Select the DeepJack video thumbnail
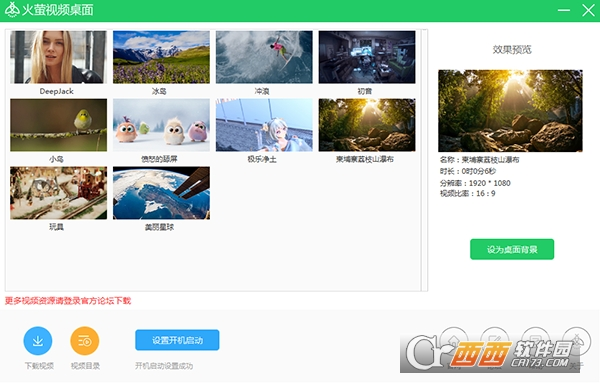This screenshot has height=383, width=600. [x=59, y=57]
